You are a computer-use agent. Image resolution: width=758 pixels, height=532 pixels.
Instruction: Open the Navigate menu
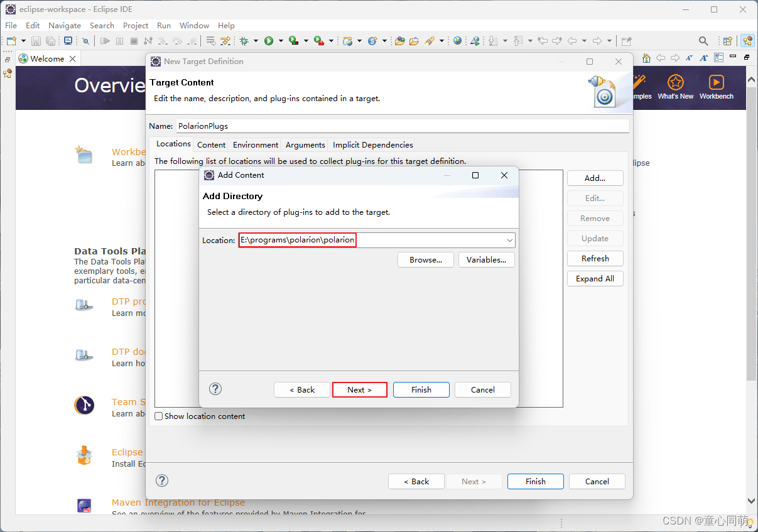point(65,25)
